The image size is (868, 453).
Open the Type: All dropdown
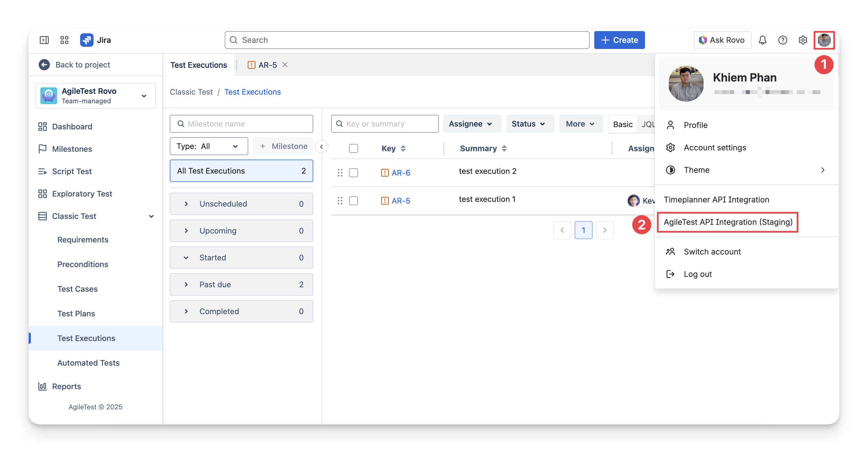(x=208, y=146)
